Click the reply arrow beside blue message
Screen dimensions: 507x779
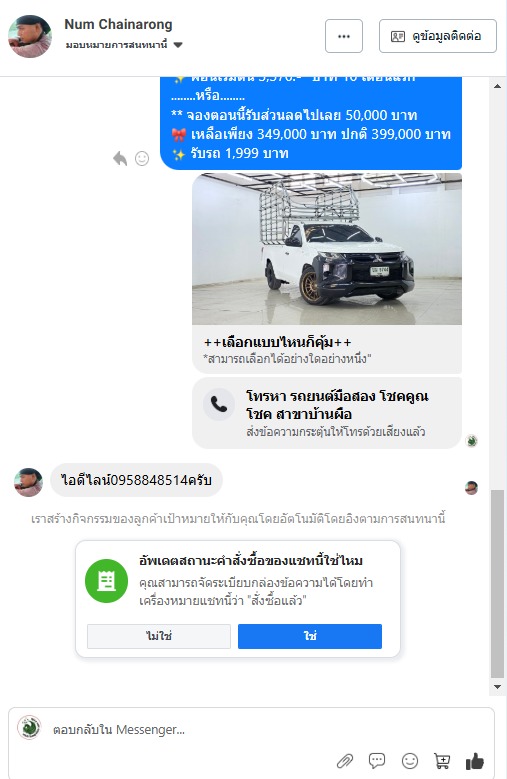120,158
